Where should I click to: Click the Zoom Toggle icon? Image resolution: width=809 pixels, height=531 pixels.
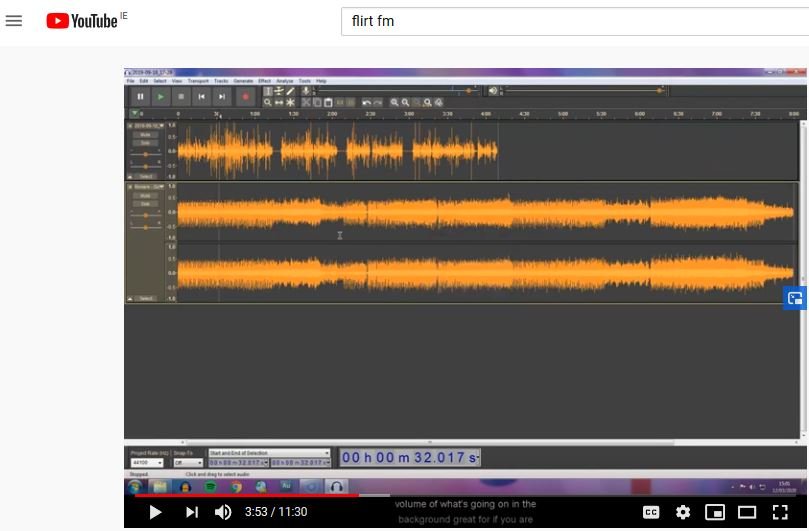click(x=439, y=103)
